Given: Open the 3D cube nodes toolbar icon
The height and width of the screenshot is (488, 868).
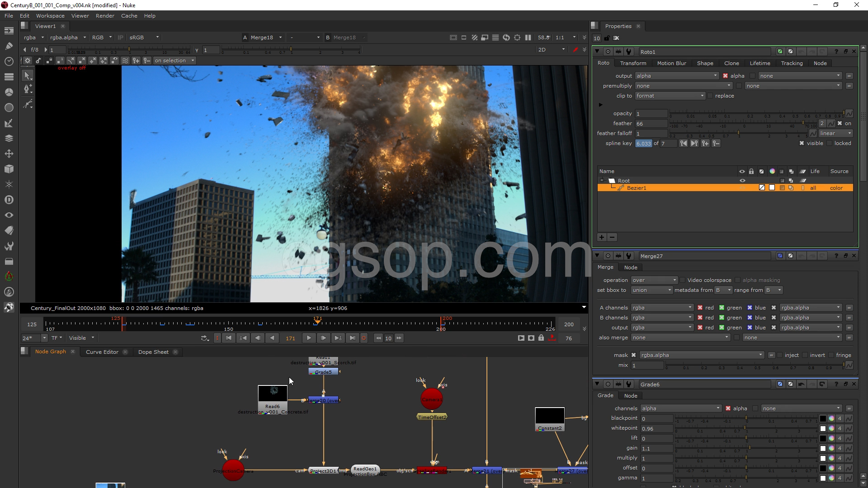Looking at the screenshot, I should pyautogui.click(x=9, y=169).
